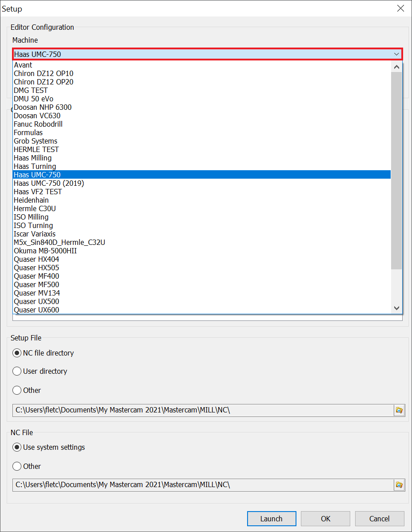The width and height of the screenshot is (412, 532).
Task: Pick Heidenhain from the list
Action: 202,200
